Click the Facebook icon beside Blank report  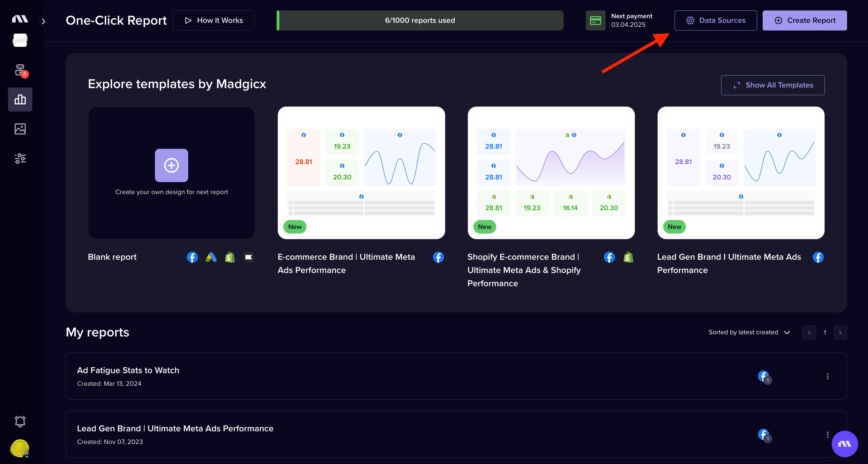[192, 258]
